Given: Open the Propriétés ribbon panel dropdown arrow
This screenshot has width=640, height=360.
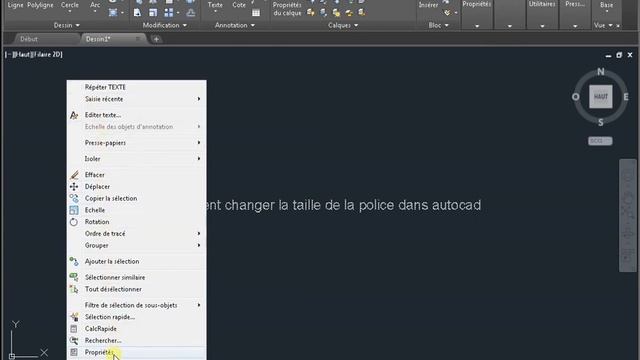Looking at the screenshot, I should click(477, 26).
